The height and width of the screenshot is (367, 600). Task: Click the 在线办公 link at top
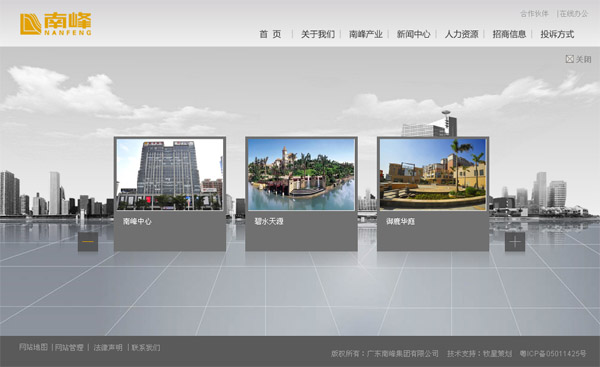[574, 14]
